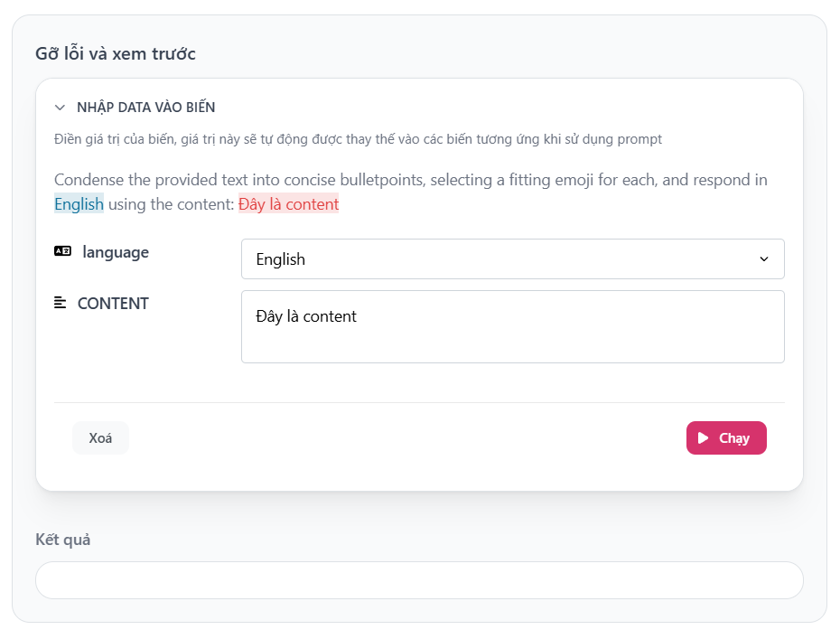Image resolution: width=840 pixels, height=639 pixels.
Task: Click the arrow in the language dropdown
Action: coord(764,259)
